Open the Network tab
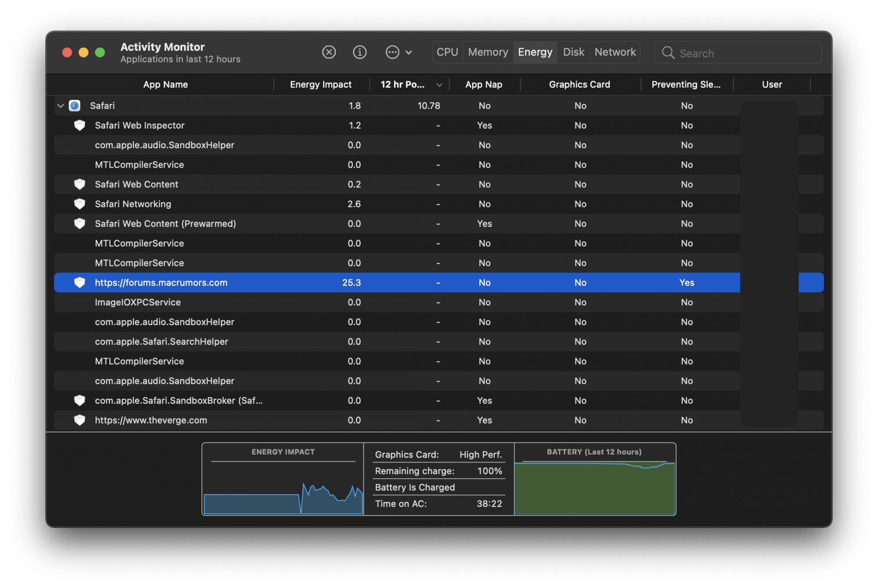Viewport: 878px width, 588px height. click(x=615, y=52)
